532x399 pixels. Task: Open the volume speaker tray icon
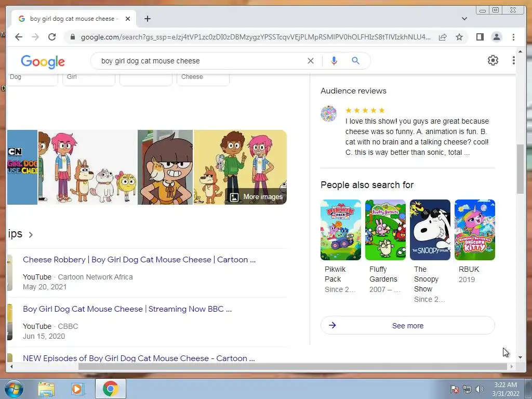pyautogui.click(x=480, y=390)
